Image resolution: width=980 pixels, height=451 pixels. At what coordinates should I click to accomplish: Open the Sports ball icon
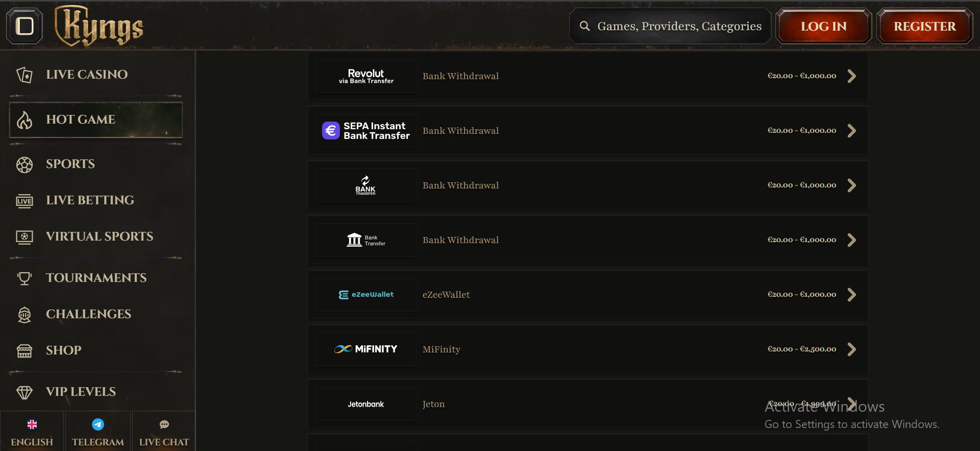pyautogui.click(x=24, y=164)
